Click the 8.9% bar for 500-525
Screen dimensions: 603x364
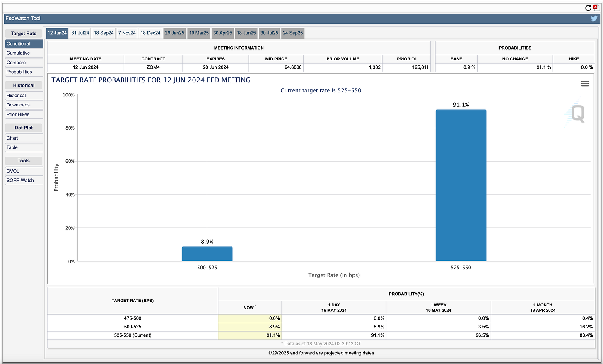click(207, 254)
